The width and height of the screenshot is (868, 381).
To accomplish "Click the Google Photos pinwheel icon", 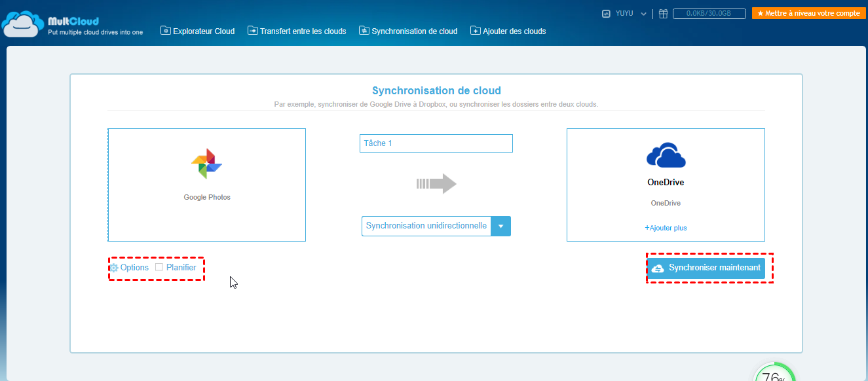I will (206, 164).
